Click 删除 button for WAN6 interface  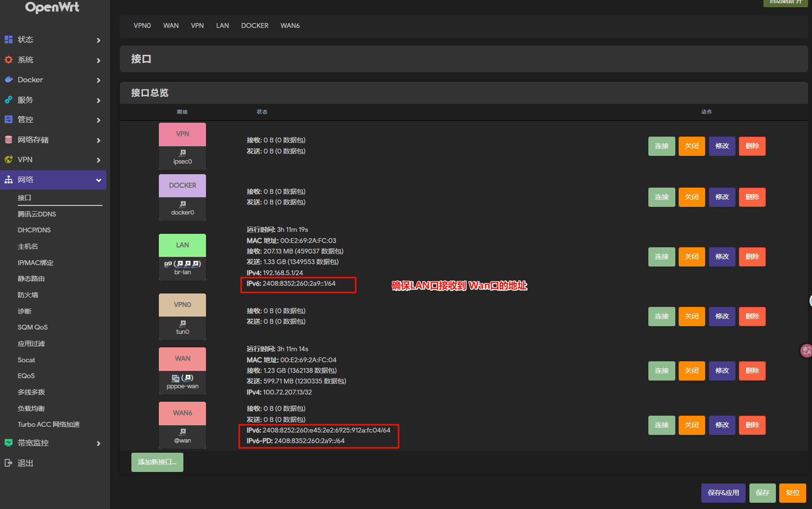(x=752, y=425)
